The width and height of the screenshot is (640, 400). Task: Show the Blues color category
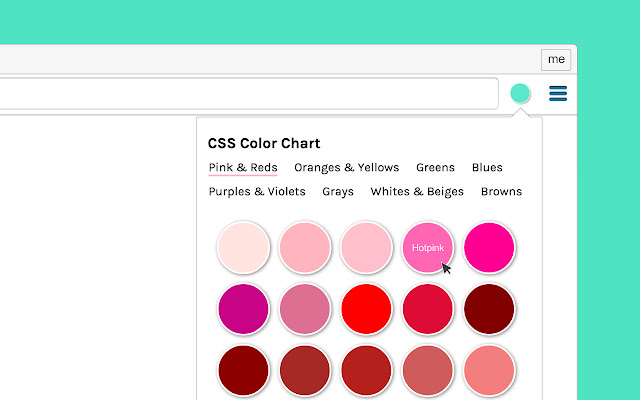487,168
